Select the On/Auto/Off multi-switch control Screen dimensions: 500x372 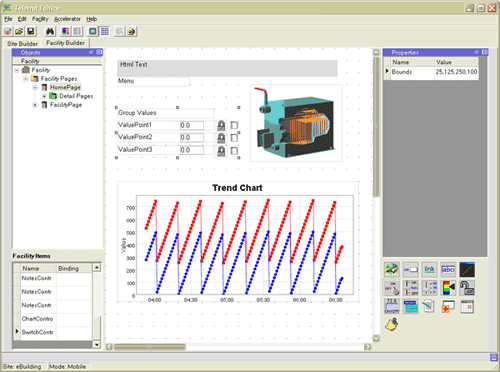tap(410, 288)
